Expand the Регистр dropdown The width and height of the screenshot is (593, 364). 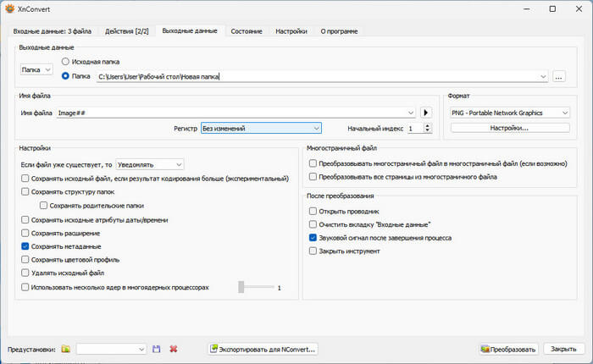[261, 128]
